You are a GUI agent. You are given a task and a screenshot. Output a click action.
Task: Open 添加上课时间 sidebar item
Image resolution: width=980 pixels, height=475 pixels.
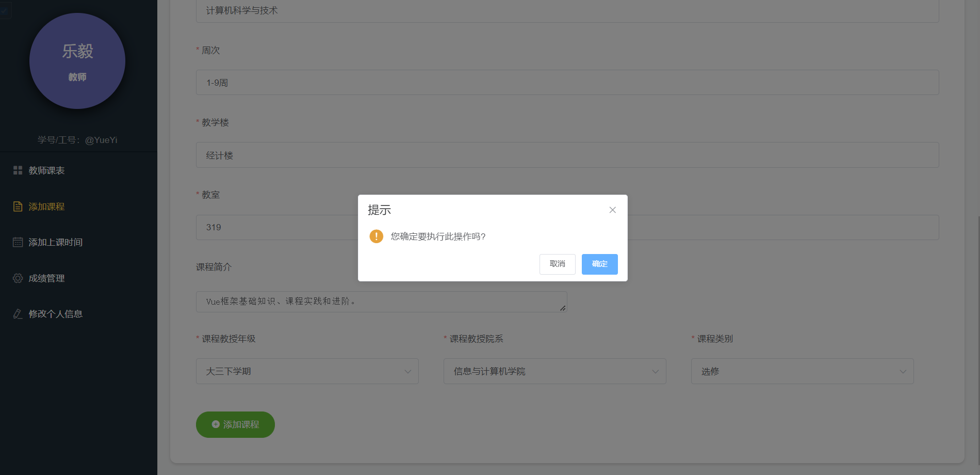click(x=78, y=242)
